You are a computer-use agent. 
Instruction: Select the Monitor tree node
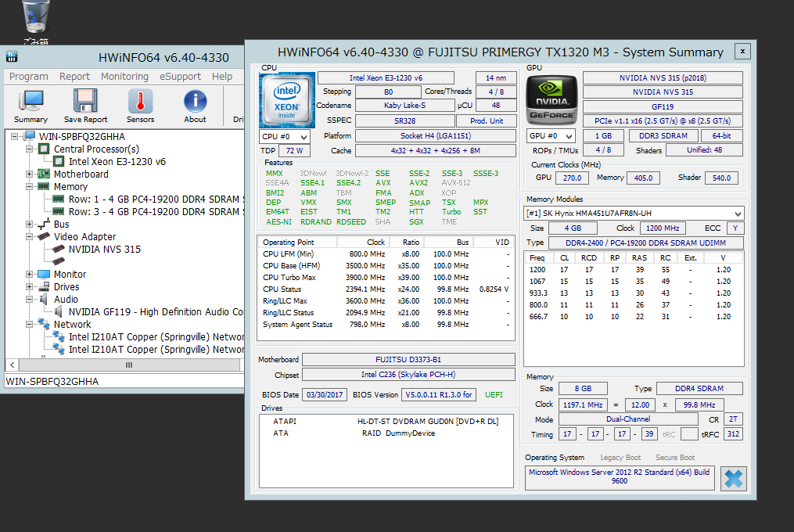pos(70,275)
